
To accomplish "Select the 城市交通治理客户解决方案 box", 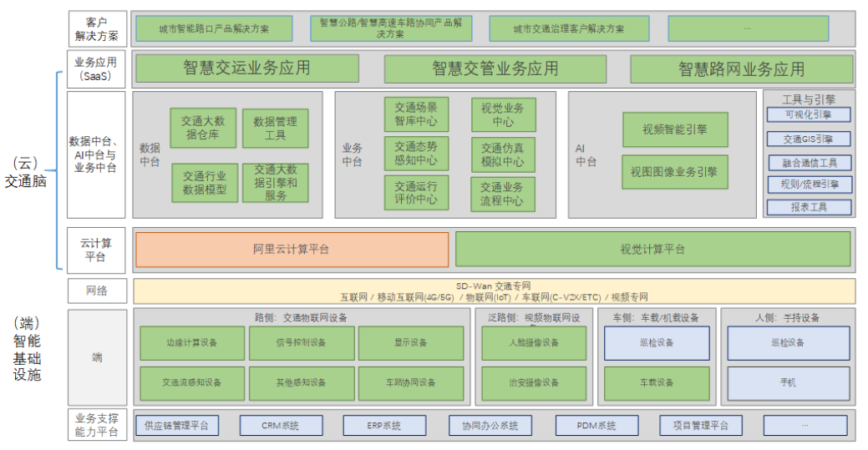I will click(569, 28).
